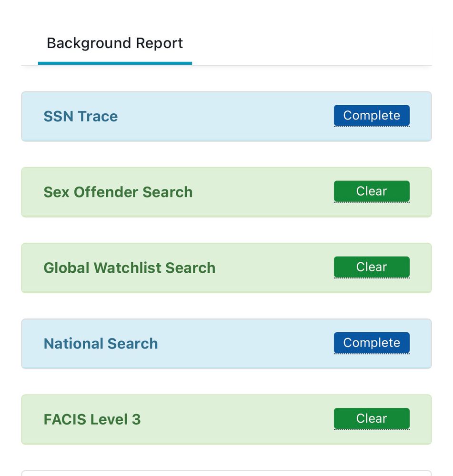Select the Global Watchlist Search heading
Image resolution: width=453 pixels, height=476 pixels.
coord(130,268)
